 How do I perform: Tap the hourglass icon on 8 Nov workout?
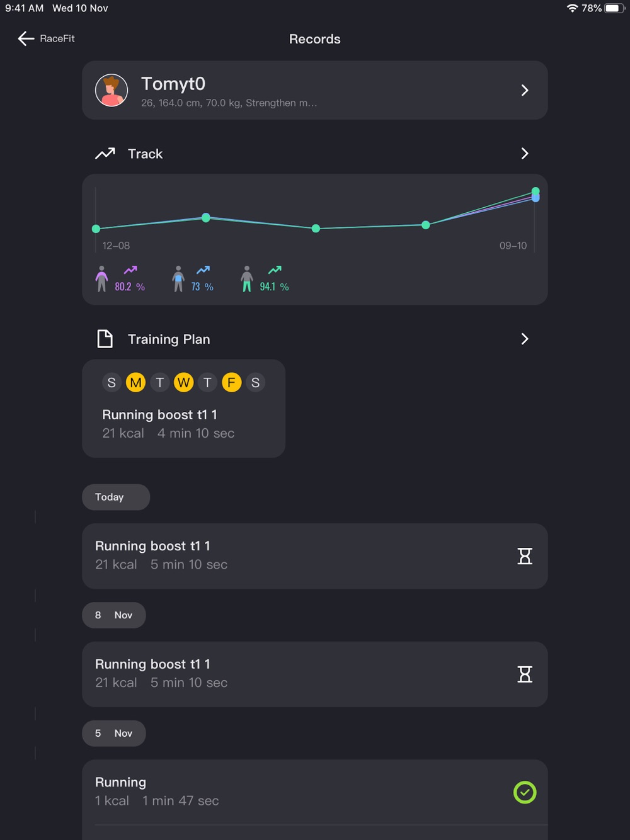pyautogui.click(x=525, y=674)
